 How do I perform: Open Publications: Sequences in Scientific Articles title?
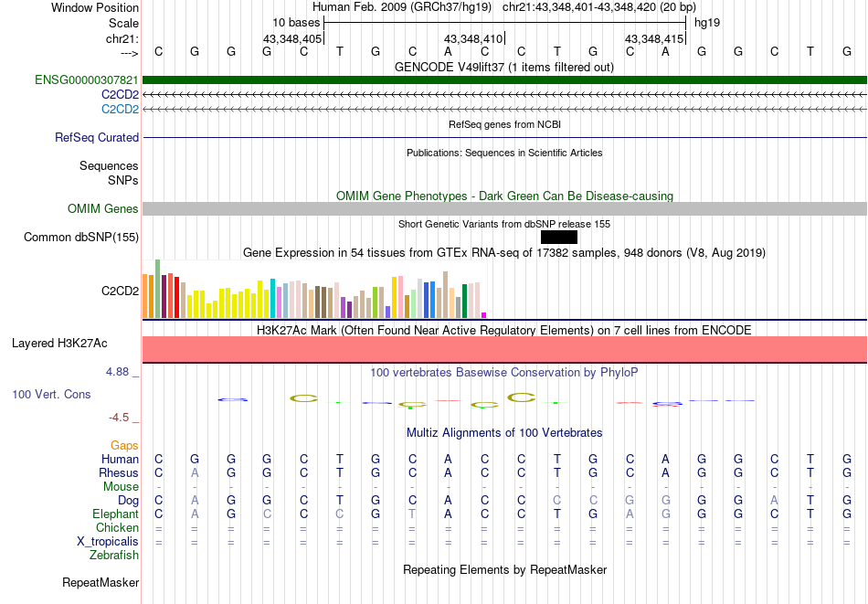504,153
